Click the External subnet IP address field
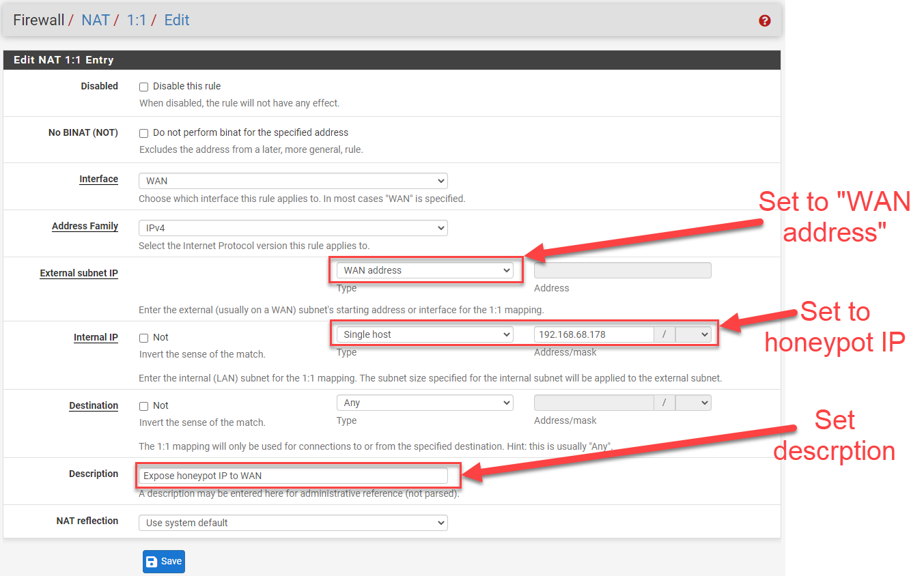 click(x=622, y=270)
